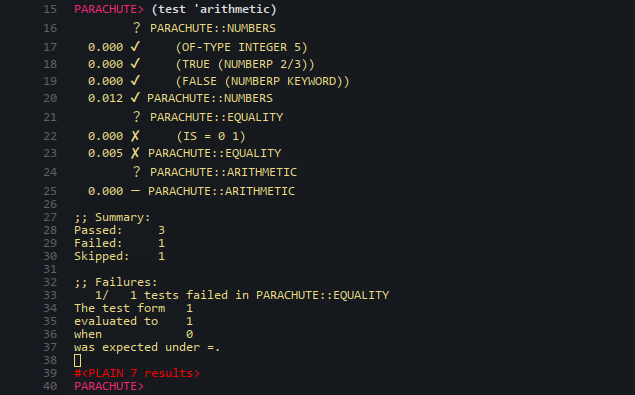Click the block cursor on line 38
Screen dimensions: 635x395
(x=77, y=360)
